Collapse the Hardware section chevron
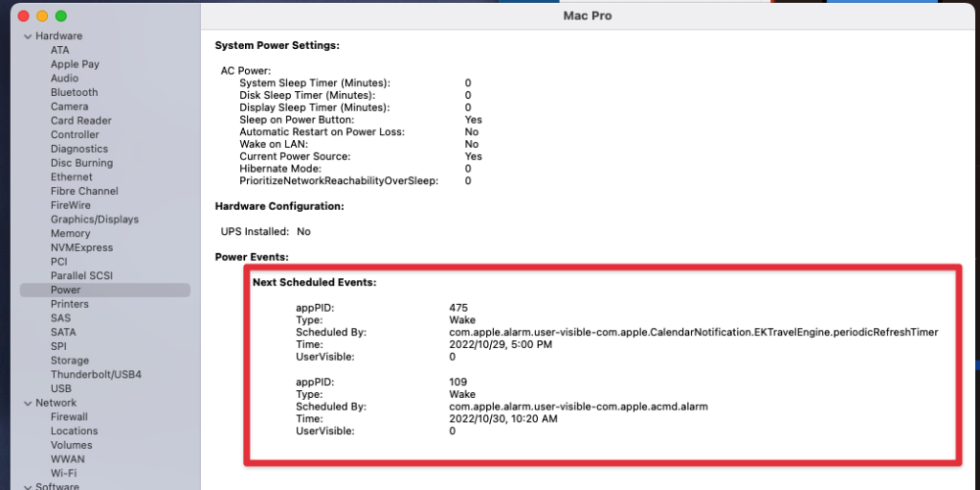980x490 pixels. (27, 37)
